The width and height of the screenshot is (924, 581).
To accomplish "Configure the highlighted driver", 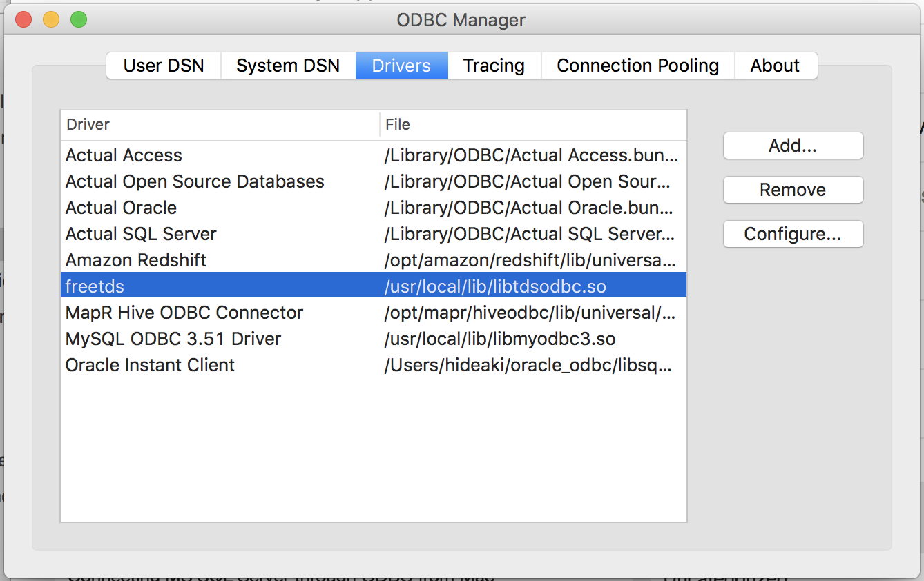I will pyautogui.click(x=792, y=234).
